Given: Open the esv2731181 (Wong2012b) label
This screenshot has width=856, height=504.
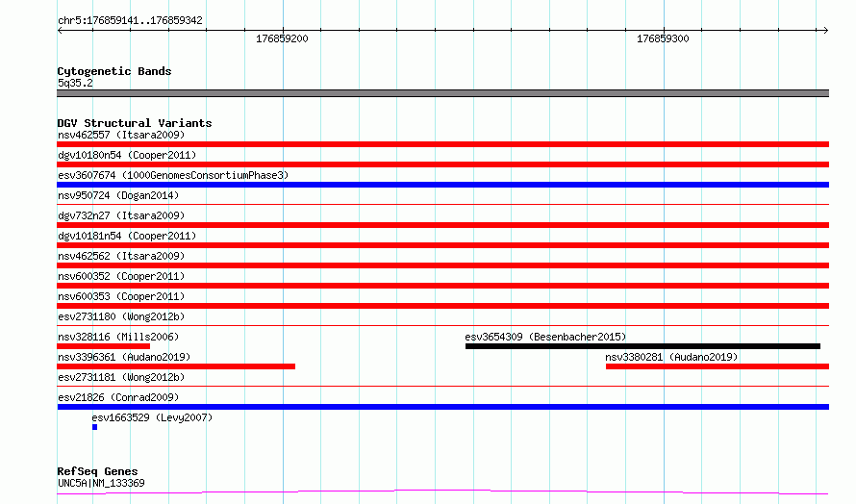Looking at the screenshot, I should [121, 377].
